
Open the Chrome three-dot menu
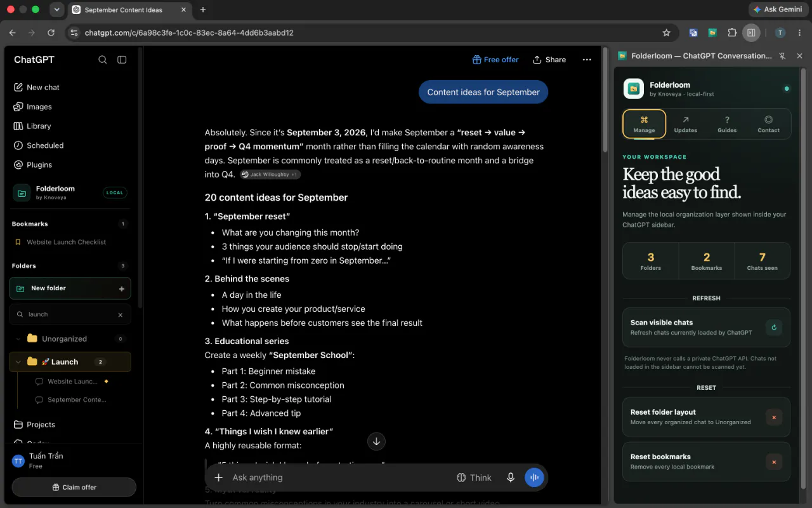coord(799,32)
